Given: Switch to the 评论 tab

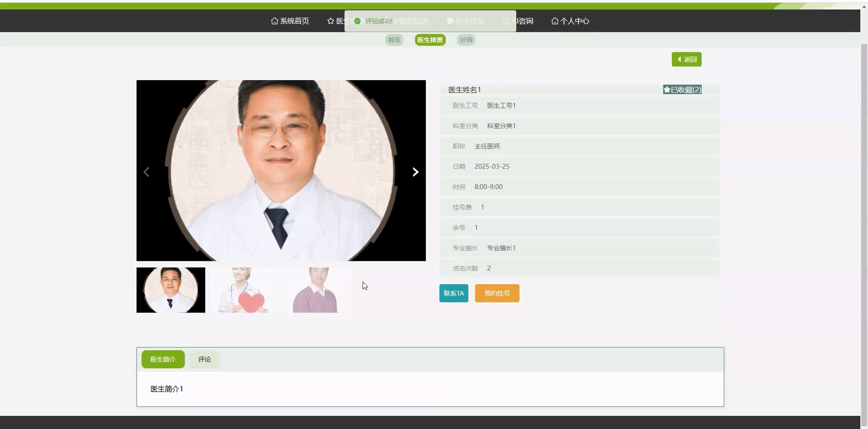Looking at the screenshot, I should point(204,359).
